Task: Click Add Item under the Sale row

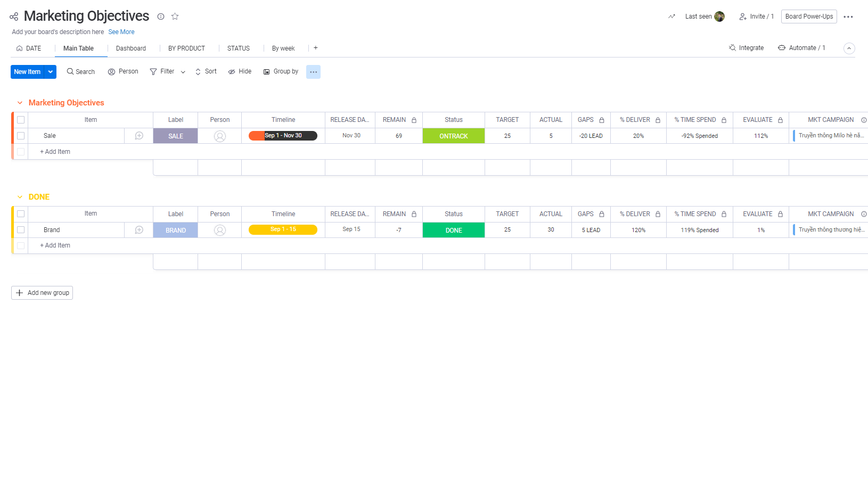Action: pos(55,152)
